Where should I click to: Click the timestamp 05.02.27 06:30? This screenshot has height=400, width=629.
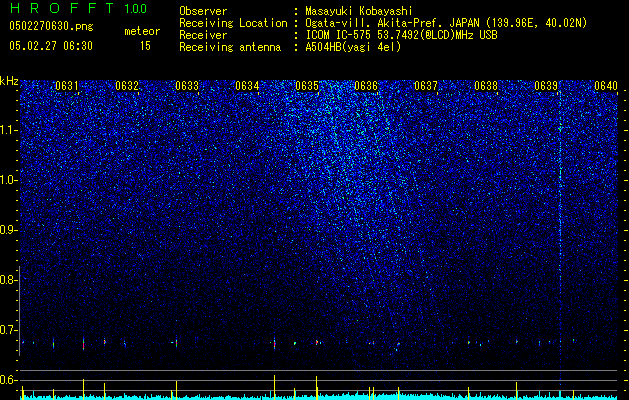pos(51,46)
